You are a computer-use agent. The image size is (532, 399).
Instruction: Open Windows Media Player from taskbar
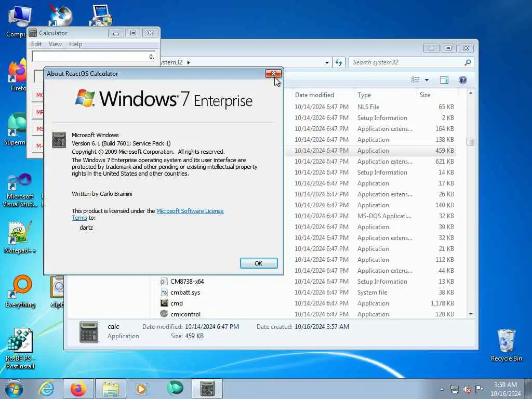142,389
